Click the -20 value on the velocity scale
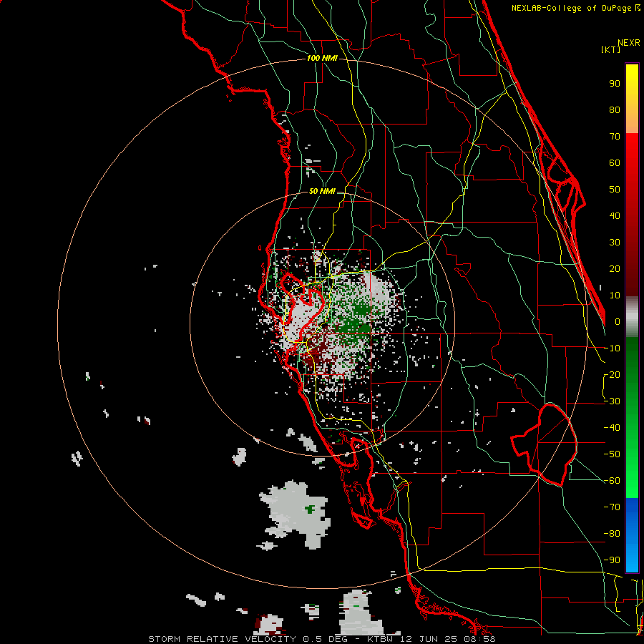The height and width of the screenshot is (644, 644). click(612, 375)
